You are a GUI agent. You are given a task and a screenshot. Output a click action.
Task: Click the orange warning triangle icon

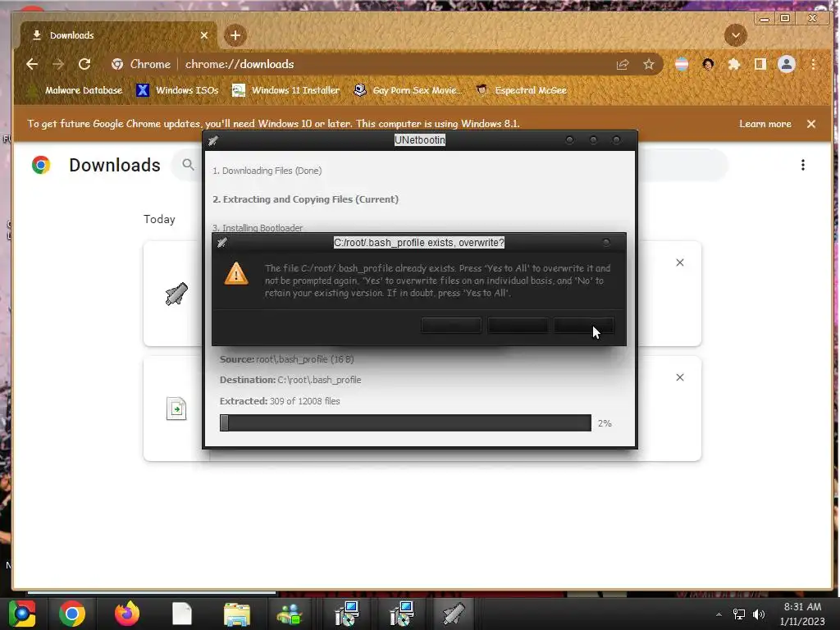[x=236, y=273]
